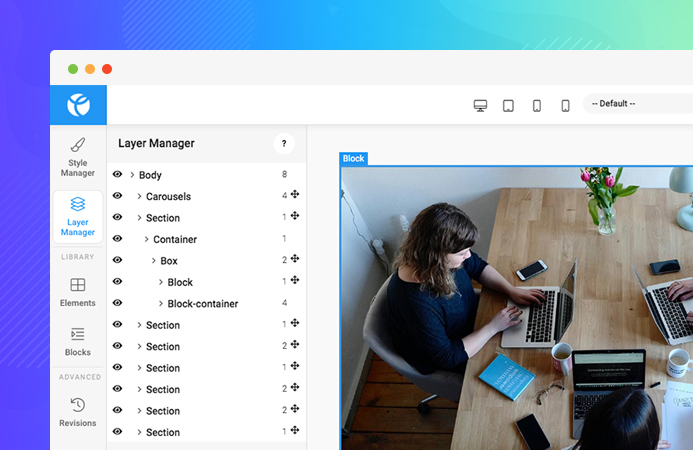The height and width of the screenshot is (450, 693).
Task: Select the Block layer in tree
Action: point(180,282)
